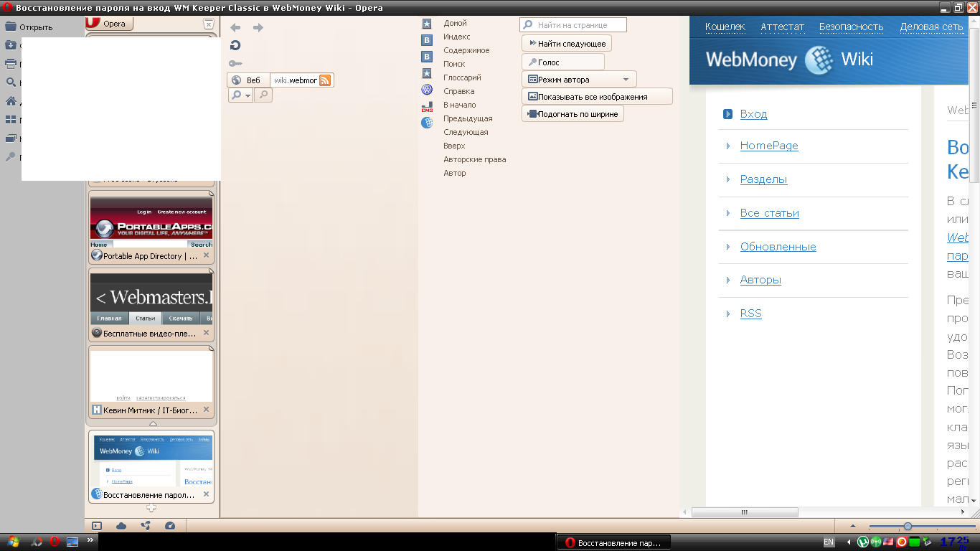Click the Opera Link cloud icon
This screenshot has width=980, height=551.
point(121,526)
